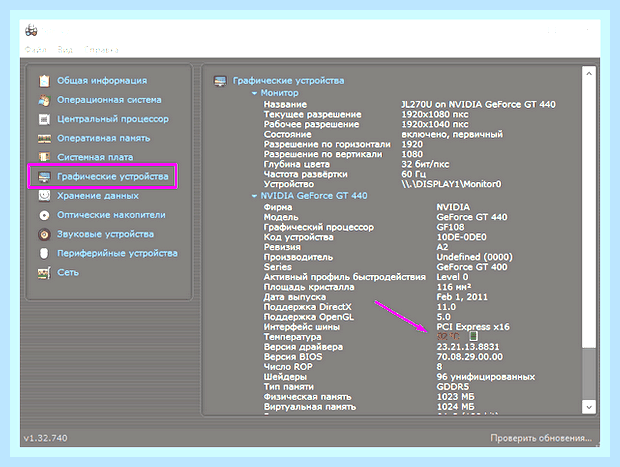
Task: Click the Проверить обновления link
Action: pyautogui.click(x=541, y=438)
